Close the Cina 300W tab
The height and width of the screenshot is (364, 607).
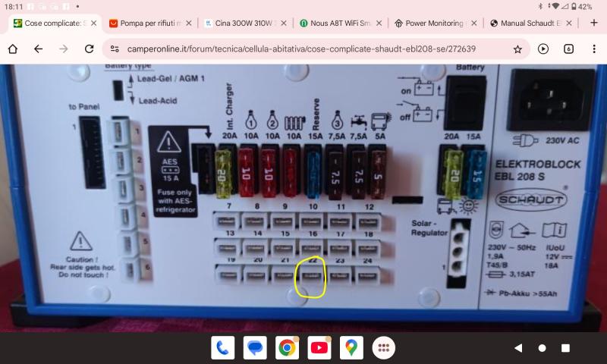(x=284, y=24)
